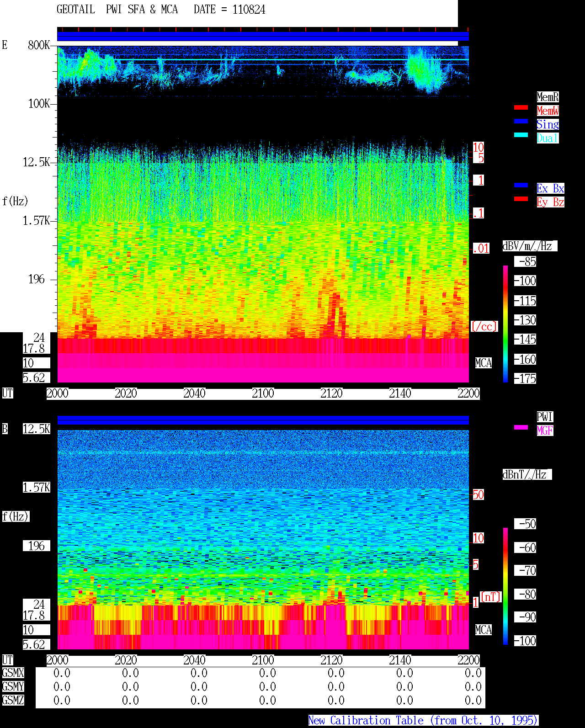The height and width of the screenshot is (728, 585).
Task: Click the 2120 label on lower time axis
Action: [331, 660]
